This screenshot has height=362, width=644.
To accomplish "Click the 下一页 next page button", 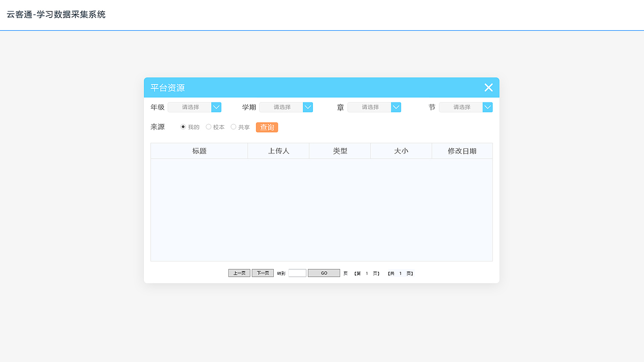I will (263, 273).
